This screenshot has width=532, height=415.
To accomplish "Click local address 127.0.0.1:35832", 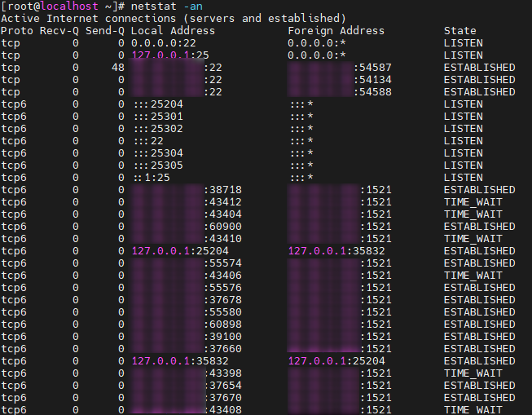I will pos(180,361).
